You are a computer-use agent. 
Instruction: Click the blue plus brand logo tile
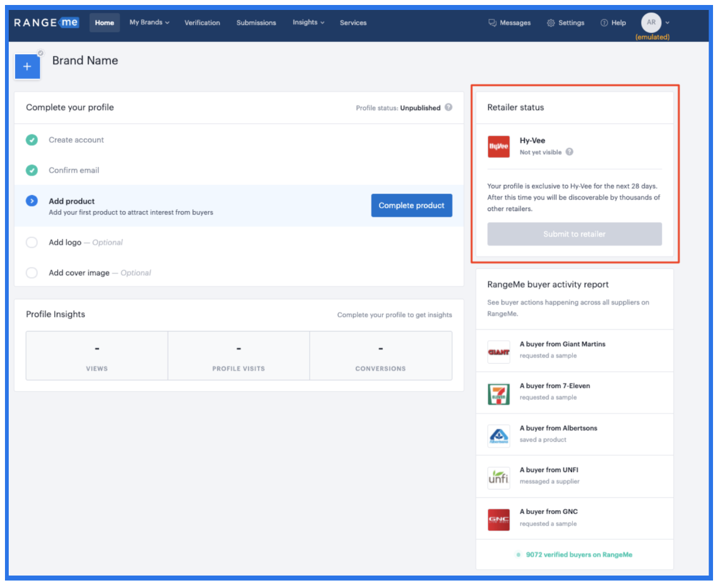tap(27, 67)
